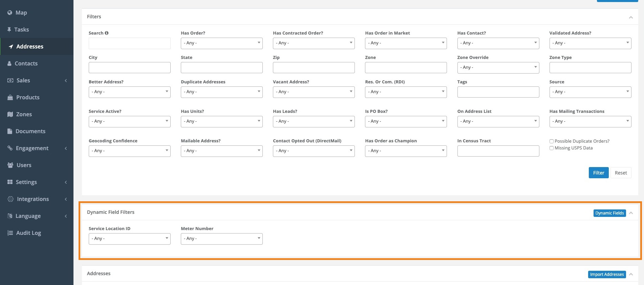Click the Search info icon
This screenshot has width=644, height=285.
tap(107, 33)
